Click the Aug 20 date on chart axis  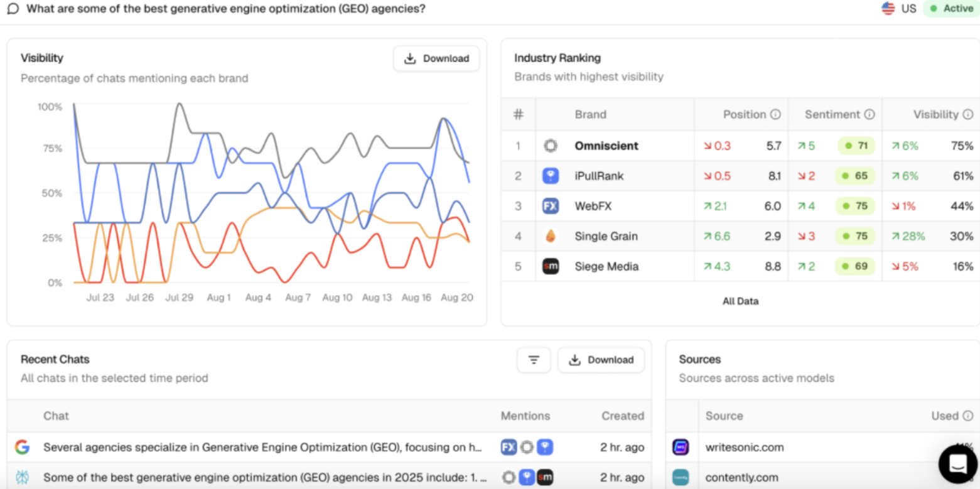point(457,298)
